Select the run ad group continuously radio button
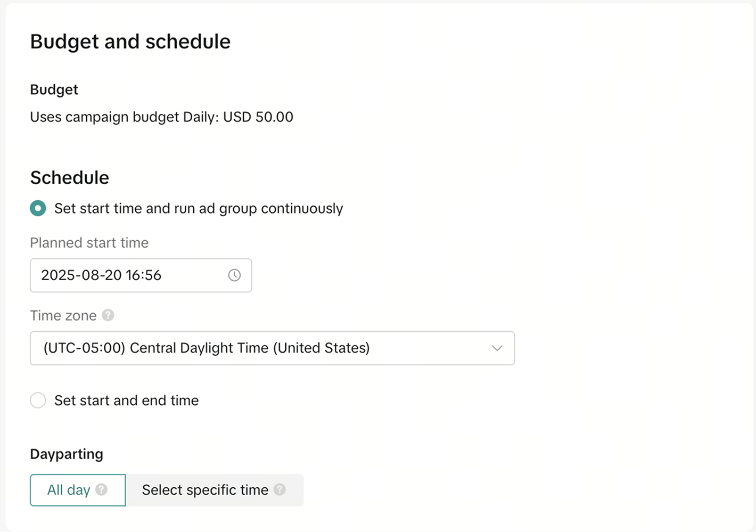The image size is (756, 532). (38, 208)
